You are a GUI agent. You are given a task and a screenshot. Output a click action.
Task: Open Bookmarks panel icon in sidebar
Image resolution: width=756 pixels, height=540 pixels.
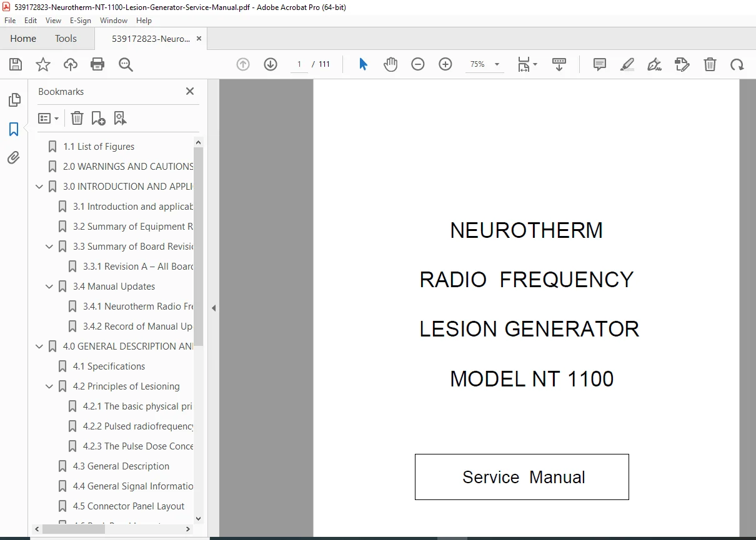click(x=14, y=129)
